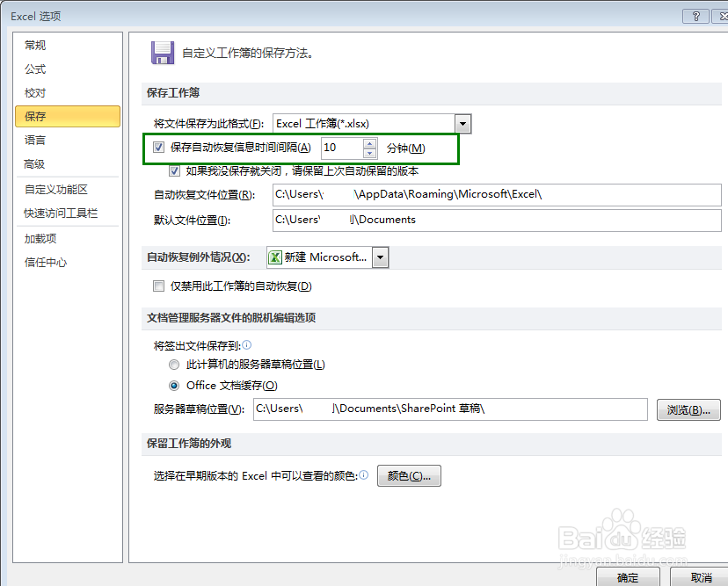Click info icon beside 将签出文件保存到
728x586 pixels.
247,344
